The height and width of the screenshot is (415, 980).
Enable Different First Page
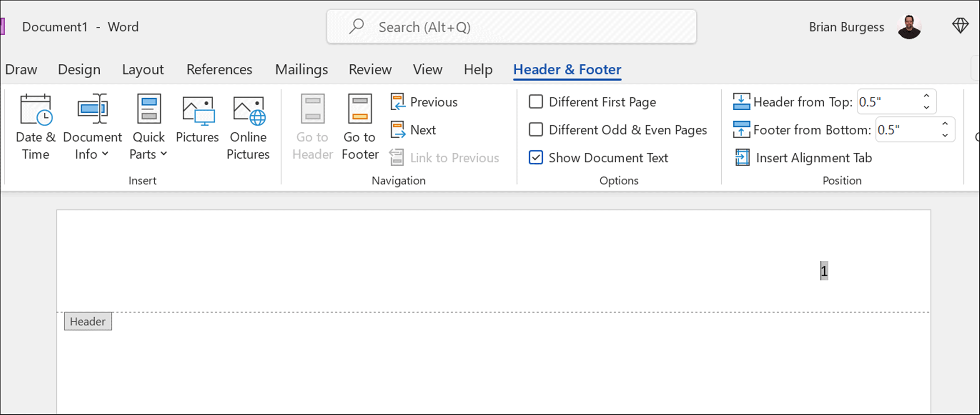click(x=536, y=102)
